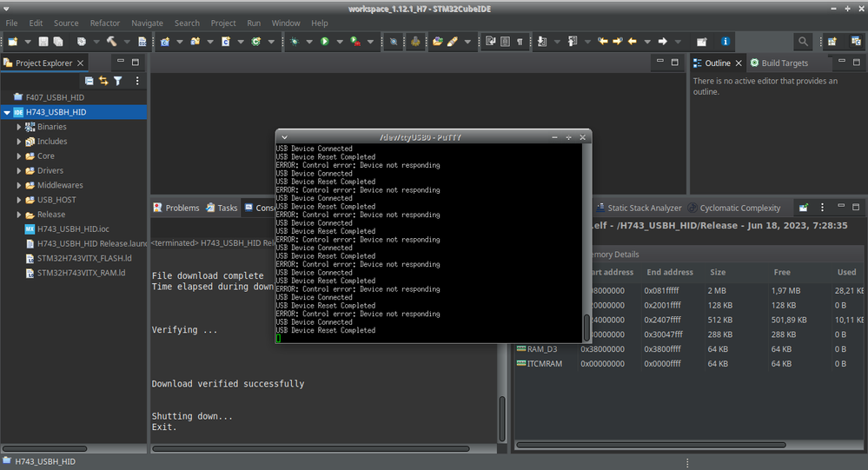The width and height of the screenshot is (868, 470).
Task: Launch Debug with the bug icon
Action: pos(295,42)
